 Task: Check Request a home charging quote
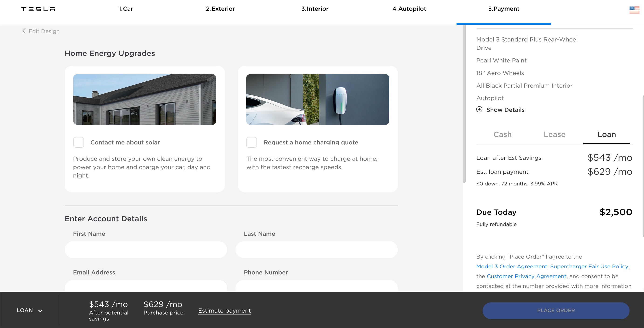pyautogui.click(x=252, y=142)
